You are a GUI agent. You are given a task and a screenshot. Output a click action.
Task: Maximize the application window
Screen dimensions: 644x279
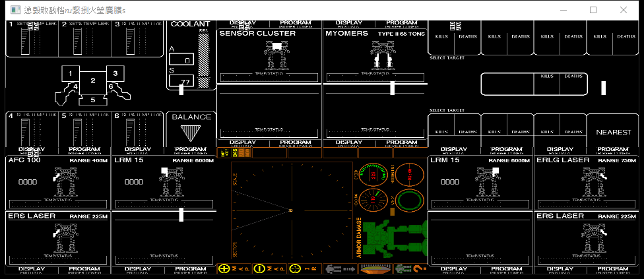pos(593,10)
